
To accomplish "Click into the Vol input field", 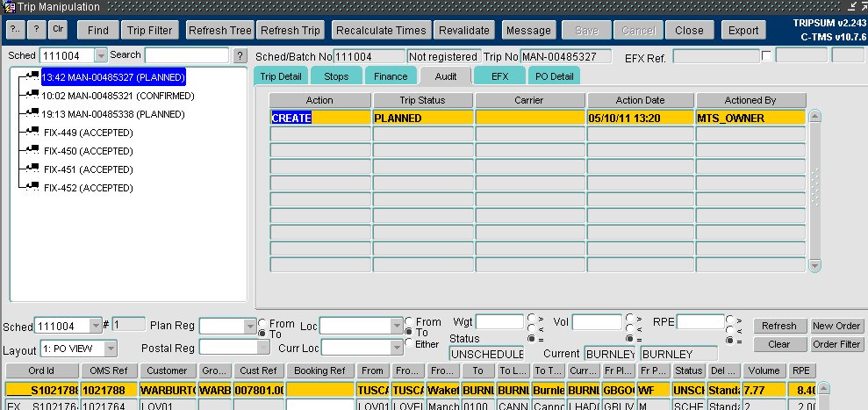I will pyautogui.click(x=597, y=321).
